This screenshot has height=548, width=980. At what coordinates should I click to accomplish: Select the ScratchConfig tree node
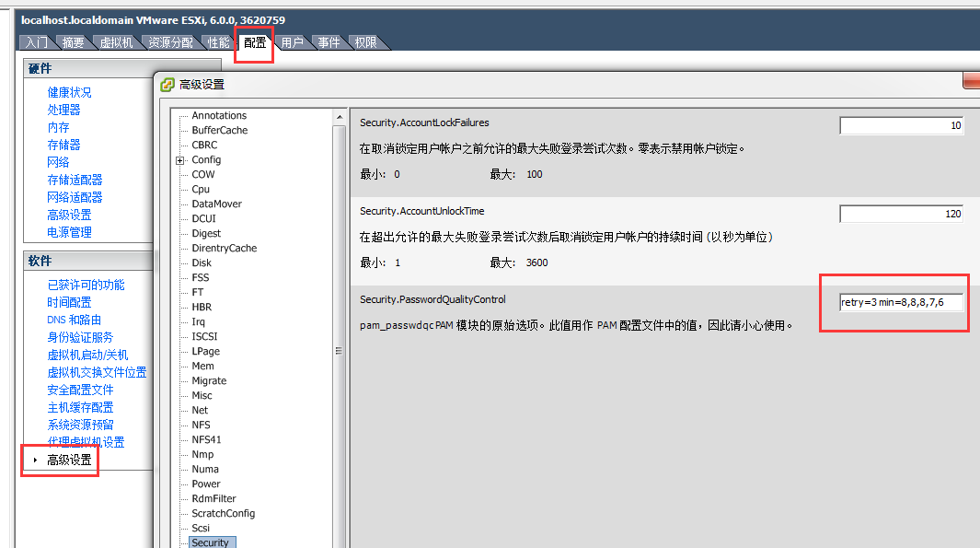(221, 513)
